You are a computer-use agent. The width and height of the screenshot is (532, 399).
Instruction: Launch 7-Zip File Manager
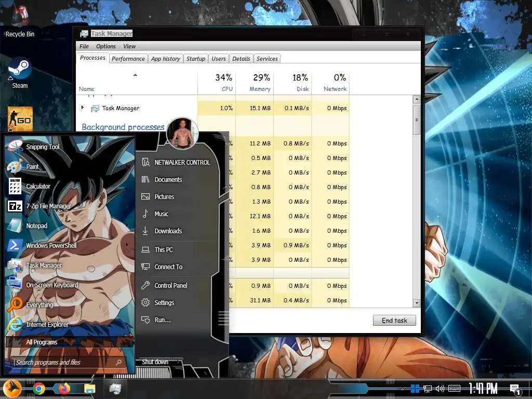point(70,206)
